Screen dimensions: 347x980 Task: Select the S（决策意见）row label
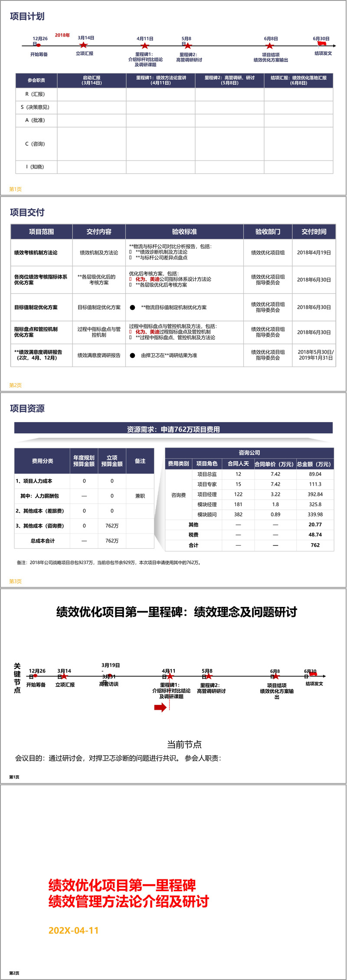click(36, 107)
